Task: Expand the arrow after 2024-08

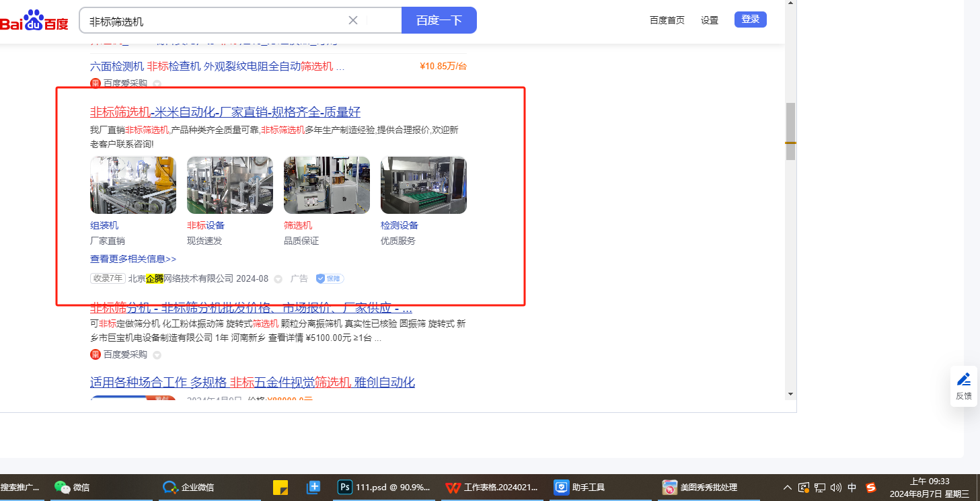Action: point(278,279)
